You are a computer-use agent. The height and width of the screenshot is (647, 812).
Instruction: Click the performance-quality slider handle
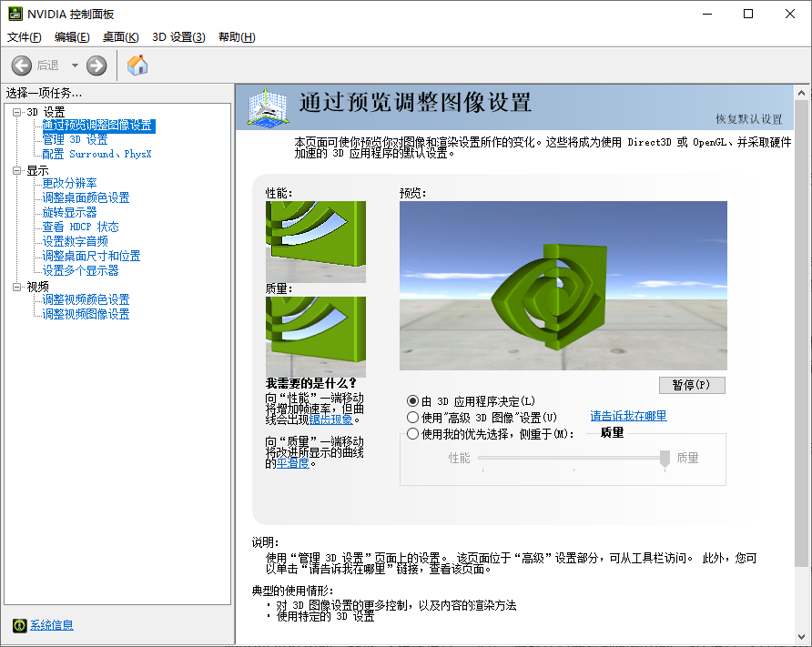665,458
